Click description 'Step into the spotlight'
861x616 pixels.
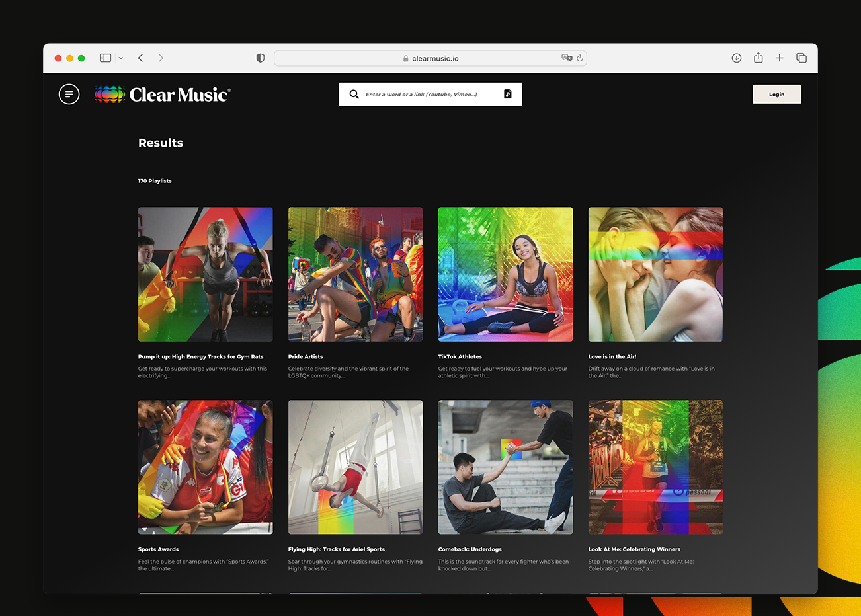point(641,565)
